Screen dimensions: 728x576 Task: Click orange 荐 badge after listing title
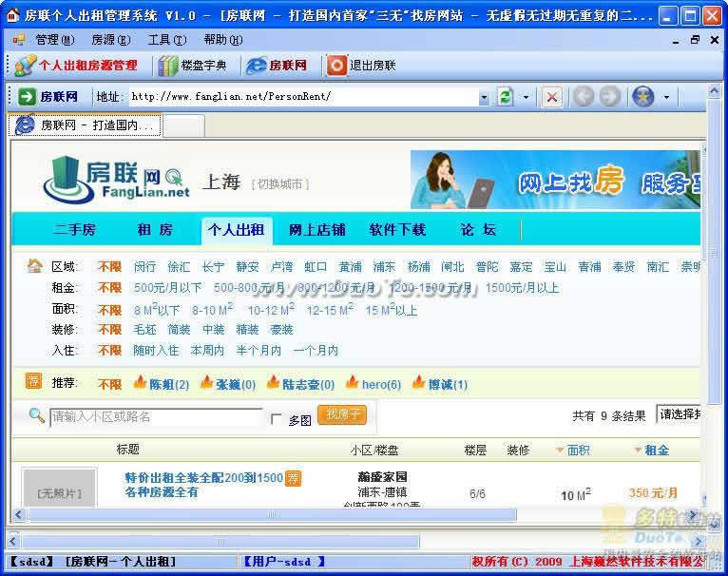click(293, 477)
